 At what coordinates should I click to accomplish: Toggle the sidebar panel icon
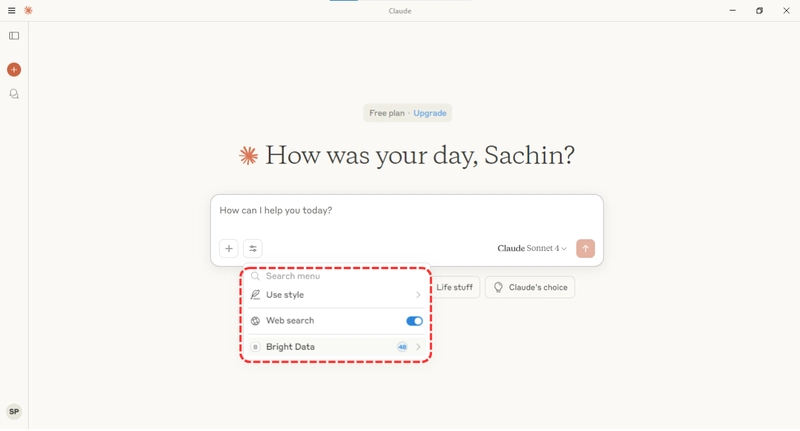coord(14,36)
